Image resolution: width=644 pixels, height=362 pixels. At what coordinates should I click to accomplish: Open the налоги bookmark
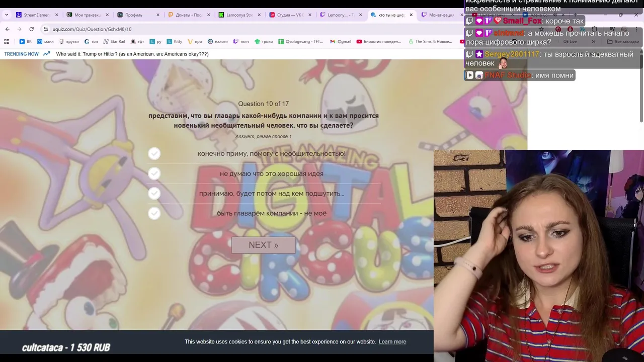pyautogui.click(x=218, y=42)
